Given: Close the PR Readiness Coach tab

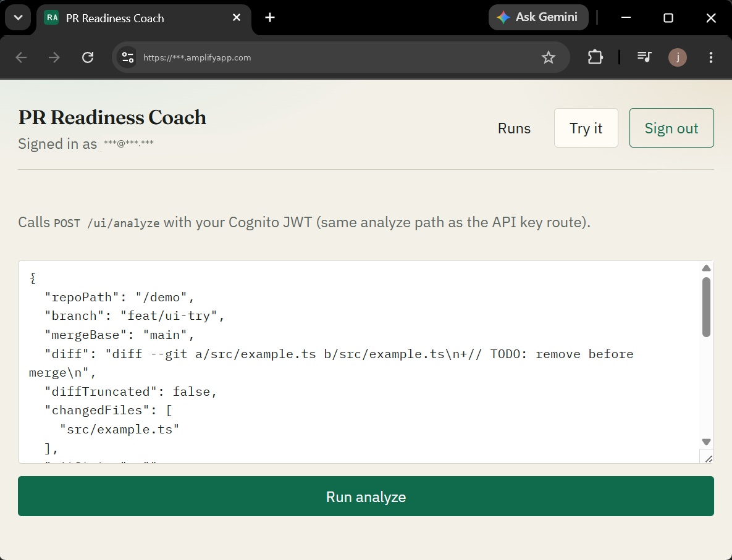Looking at the screenshot, I should (x=237, y=18).
